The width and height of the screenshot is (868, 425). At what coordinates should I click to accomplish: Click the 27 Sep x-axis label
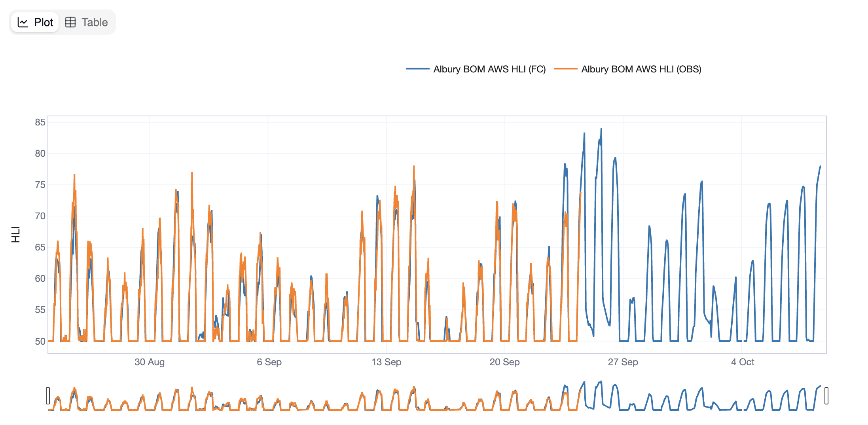[623, 362]
